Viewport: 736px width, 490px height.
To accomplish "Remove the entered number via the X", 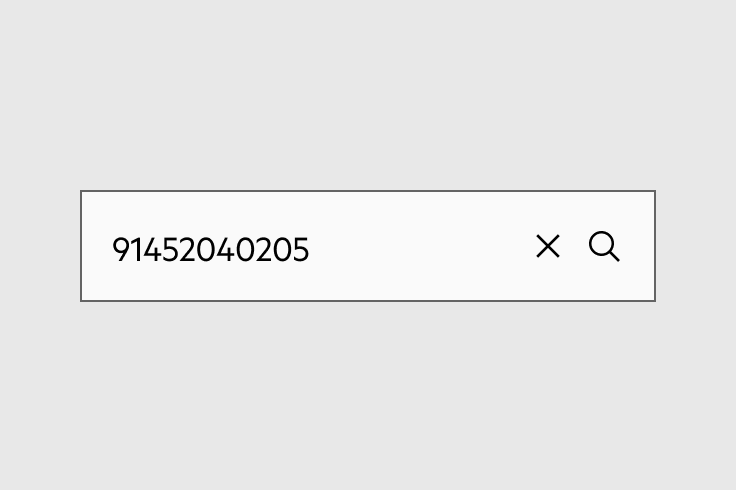I will pos(548,246).
